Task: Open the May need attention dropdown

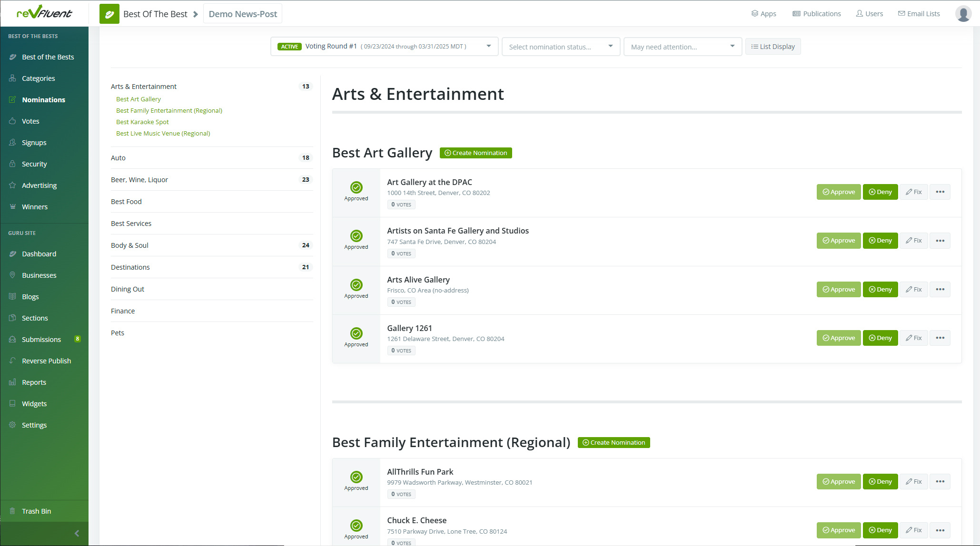Action: tap(683, 47)
